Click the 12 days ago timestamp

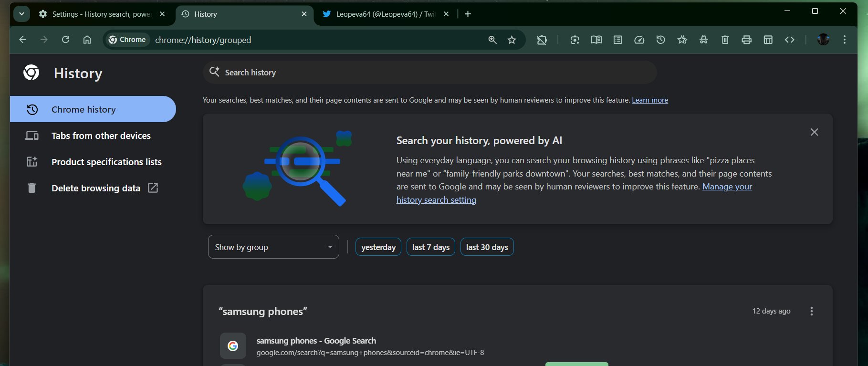(x=771, y=311)
